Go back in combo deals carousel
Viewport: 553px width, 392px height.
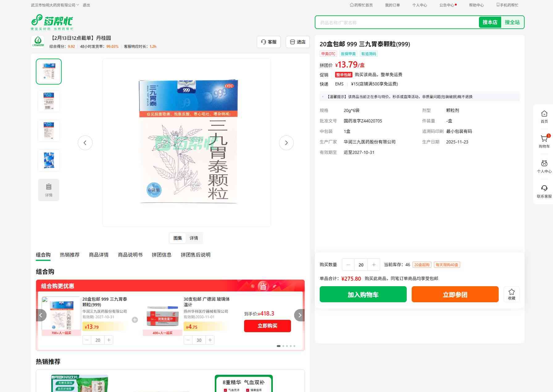41,315
